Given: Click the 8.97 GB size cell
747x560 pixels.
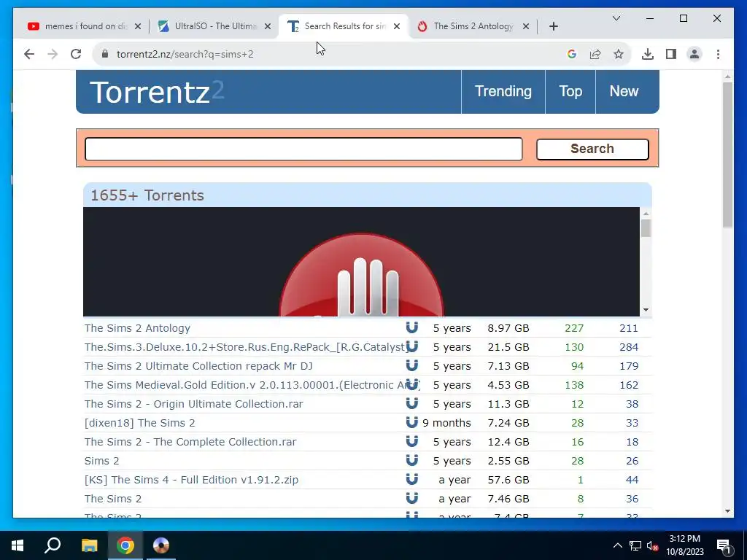Looking at the screenshot, I should [x=508, y=328].
